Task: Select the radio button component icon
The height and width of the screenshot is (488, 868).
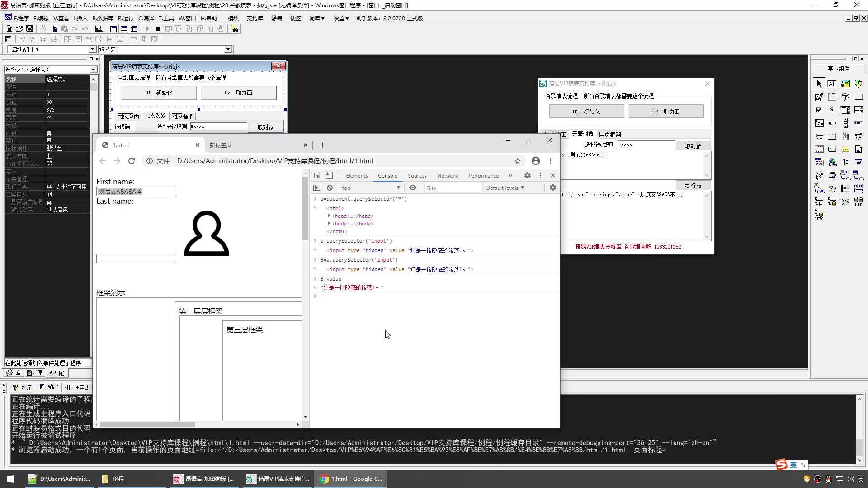Action: point(832,110)
